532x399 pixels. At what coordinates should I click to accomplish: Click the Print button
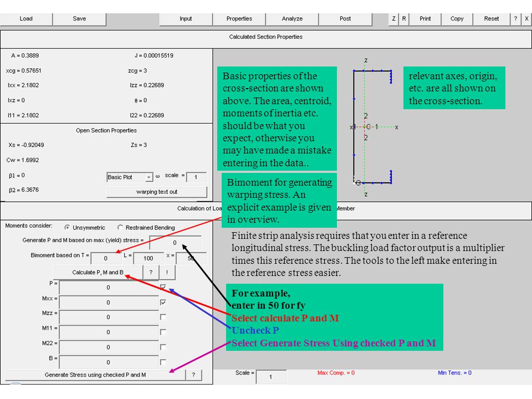[x=425, y=19]
